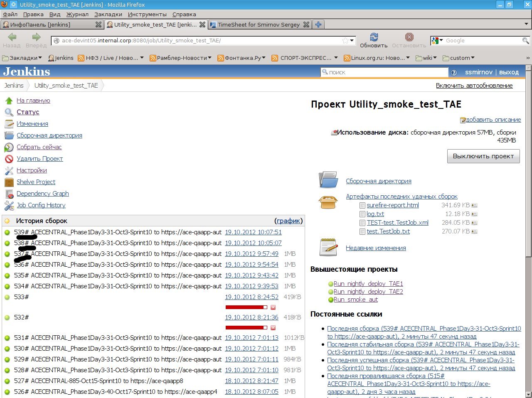532x398 pixels.
Task: Click the magnifier Статус icon
Action: click(x=9, y=112)
